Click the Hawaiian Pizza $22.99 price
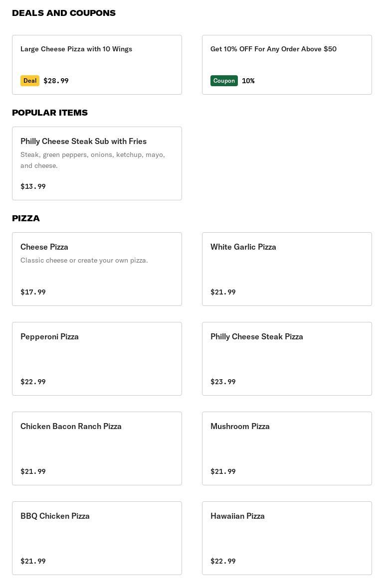The width and height of the screenshot is (384, 588). 223,561
